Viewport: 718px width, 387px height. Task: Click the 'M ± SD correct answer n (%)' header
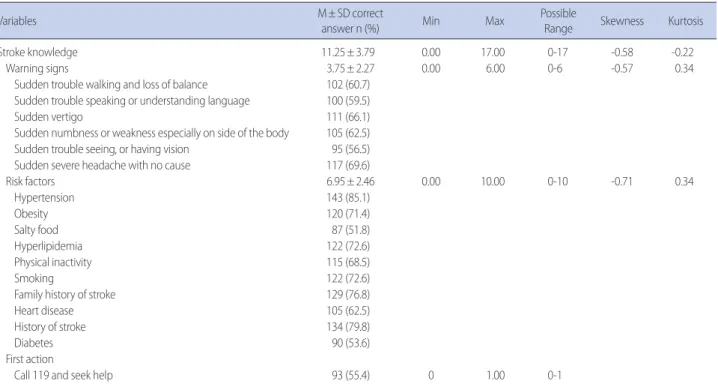tap(350, 21)
